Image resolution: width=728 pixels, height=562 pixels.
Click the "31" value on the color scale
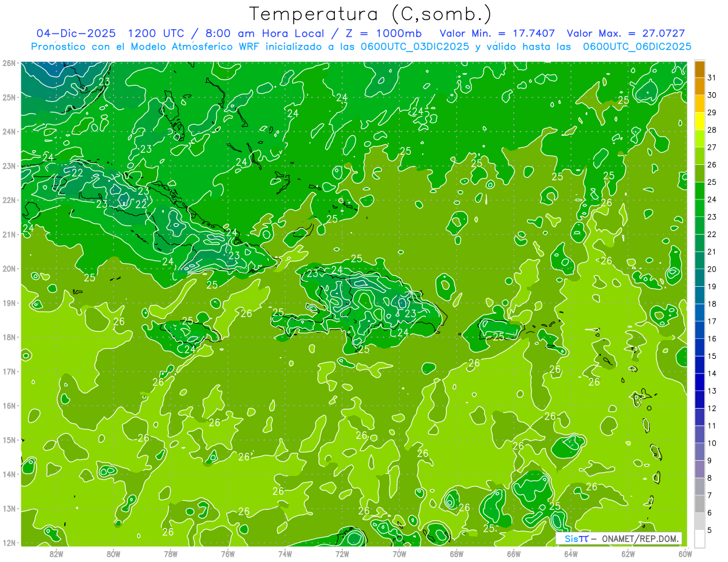tap(712, 78)
